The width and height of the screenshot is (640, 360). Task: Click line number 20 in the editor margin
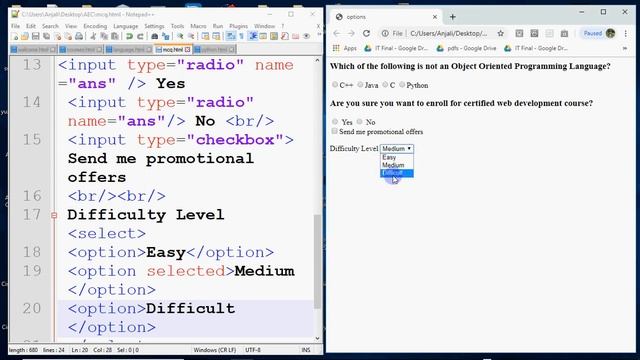pos(32,308)
